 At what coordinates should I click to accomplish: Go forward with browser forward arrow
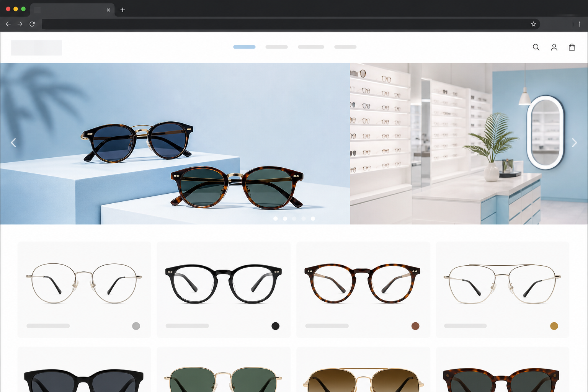(x=20, y=24)
